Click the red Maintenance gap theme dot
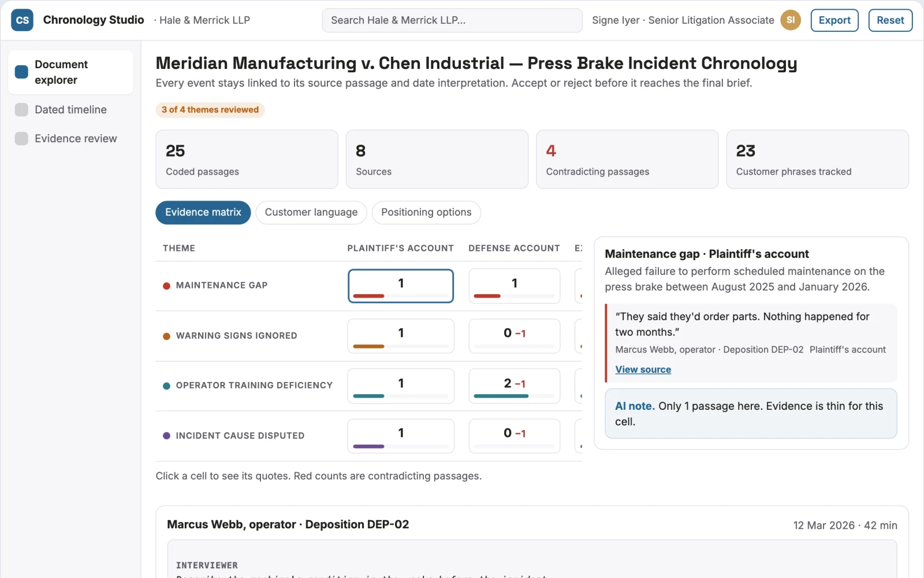Image resolution: width=924 pixels, height=578 pixels. [x=166, y=286]
